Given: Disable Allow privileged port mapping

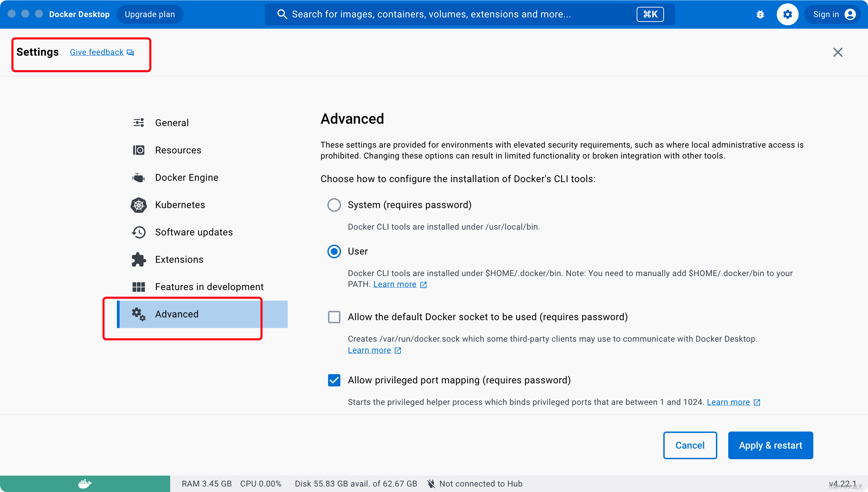Looking at the screenshot, I should tap(334, 380).
